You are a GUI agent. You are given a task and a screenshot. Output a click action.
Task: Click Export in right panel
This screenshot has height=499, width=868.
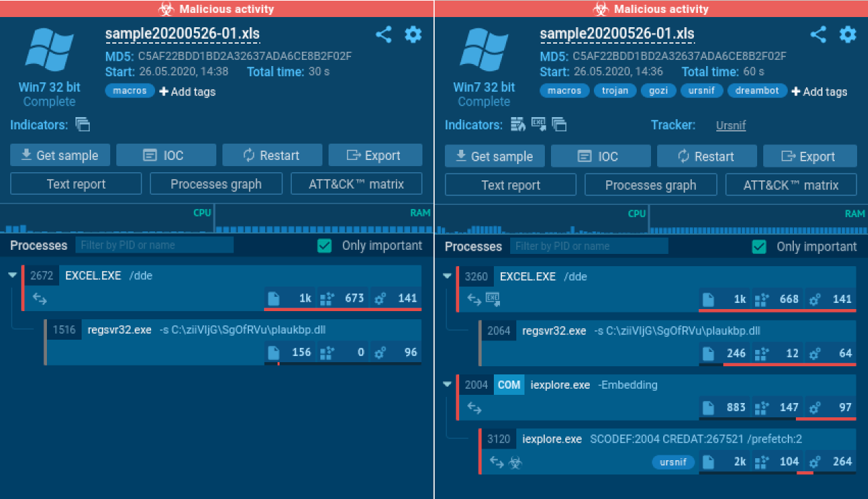[810, 156]
